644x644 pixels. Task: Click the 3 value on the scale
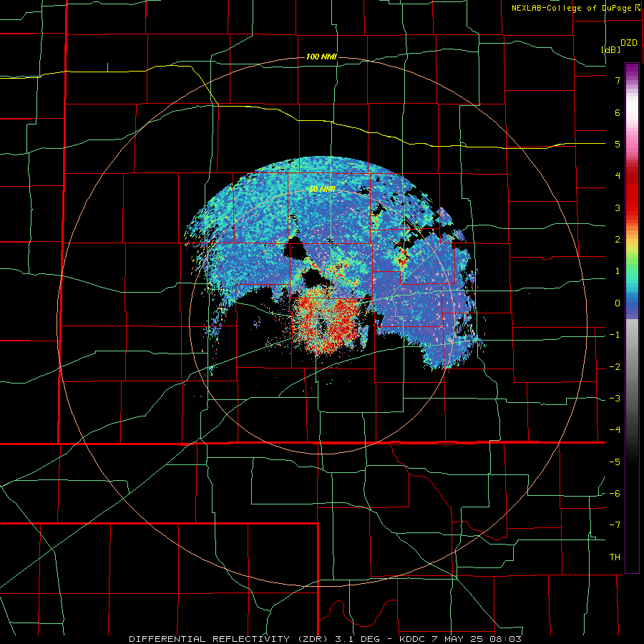[618, 208]
